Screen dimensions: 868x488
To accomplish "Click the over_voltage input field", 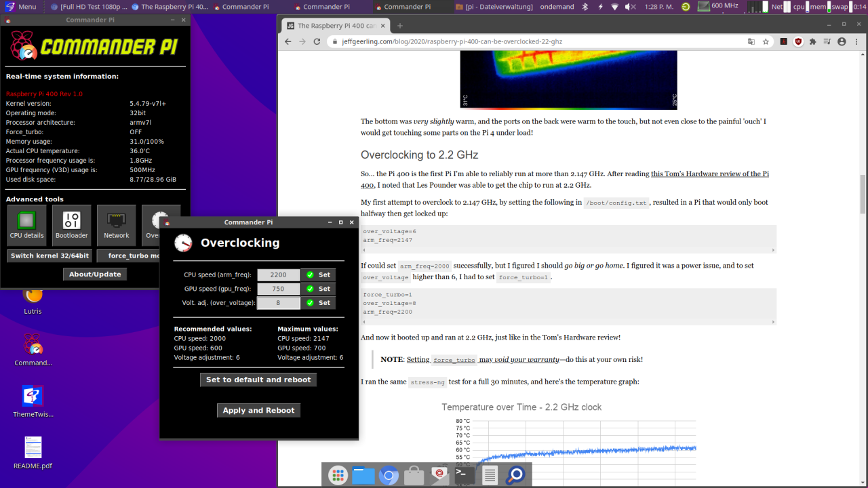I will coord(278,303).
